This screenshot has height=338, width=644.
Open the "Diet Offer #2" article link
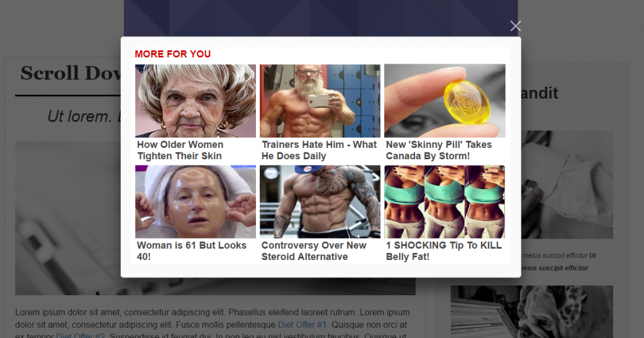[80, 335]
